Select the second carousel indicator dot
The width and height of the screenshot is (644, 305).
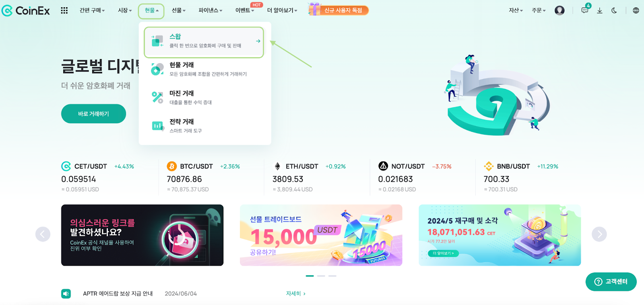(321, 276)
